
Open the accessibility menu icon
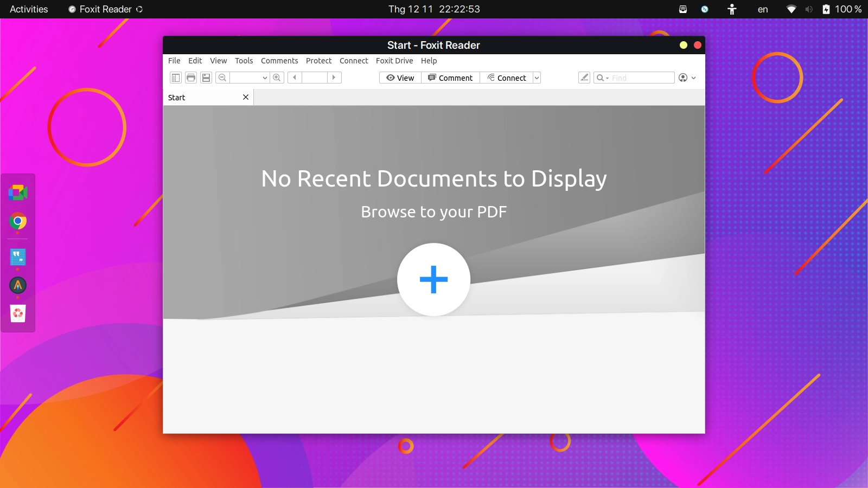[732, 9]
